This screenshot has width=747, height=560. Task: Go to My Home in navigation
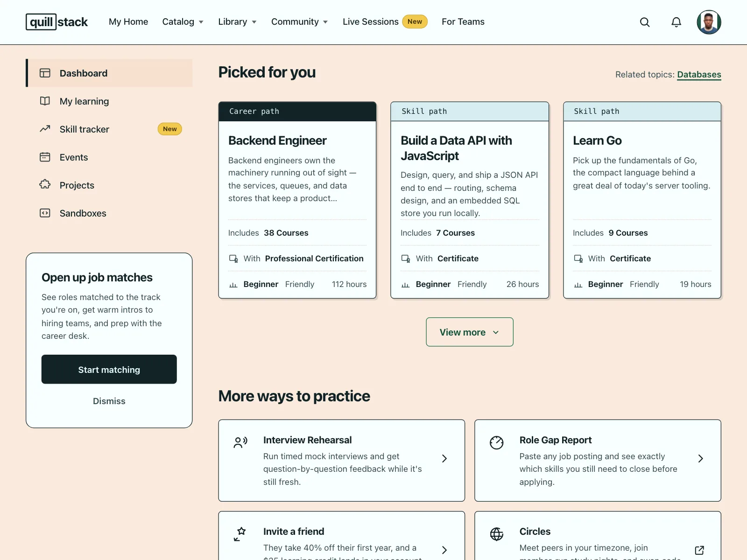(128, 22)
